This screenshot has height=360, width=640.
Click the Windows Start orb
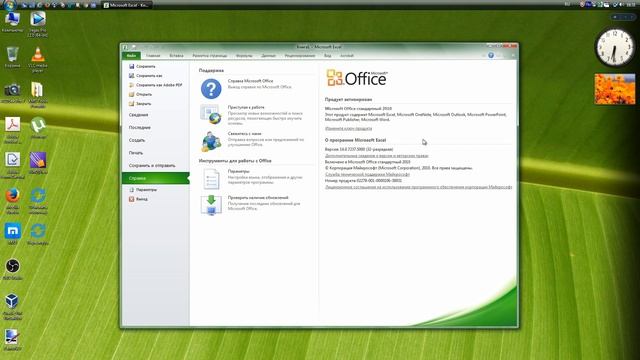coord(9,5)
